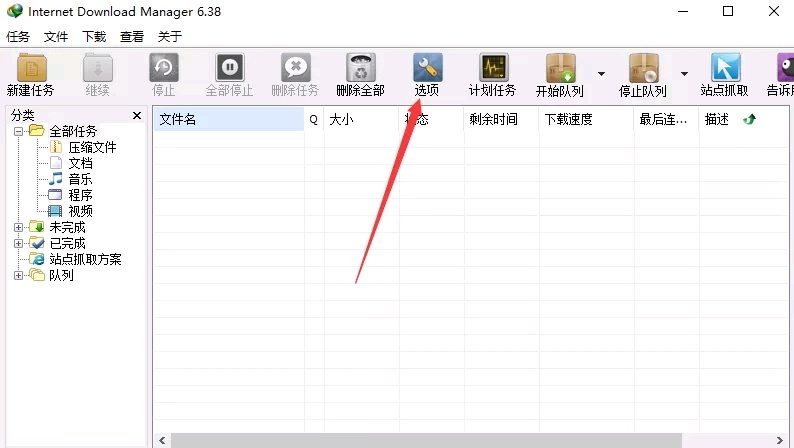The height and width of the screenshot is (448, 794).
Task: Select the 压缩文件 category
Action: click(x=92, y=147)
